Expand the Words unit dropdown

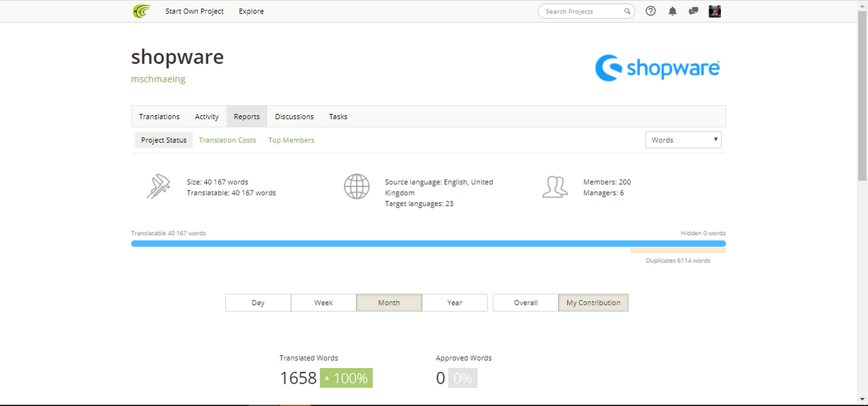pos(683,140)
